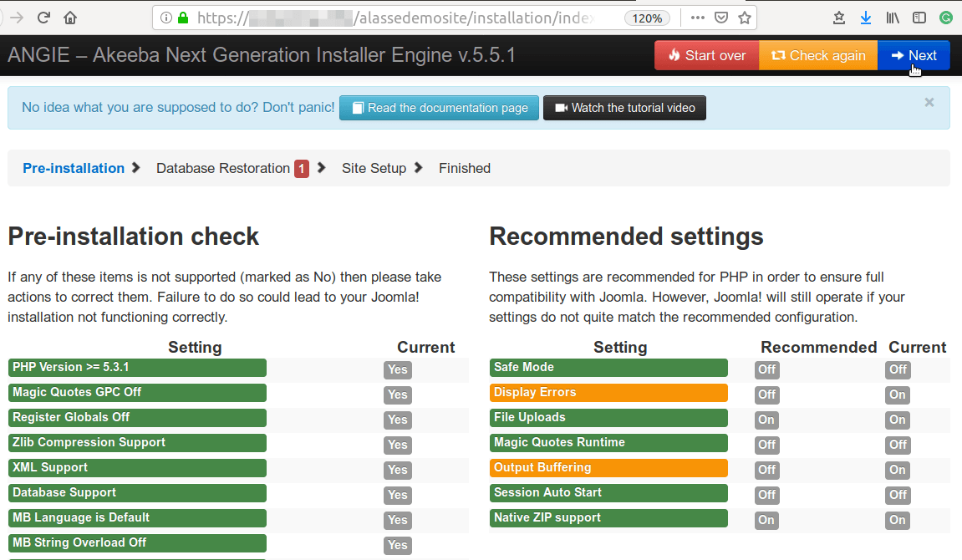
Task: Click the Yes badge for Register Globals Off
Action: [x=398, y=420]
